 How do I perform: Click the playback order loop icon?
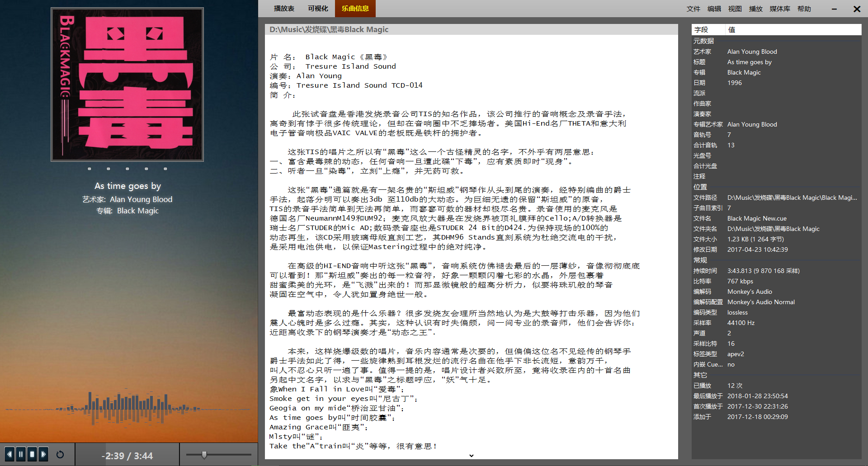point(60,454)
